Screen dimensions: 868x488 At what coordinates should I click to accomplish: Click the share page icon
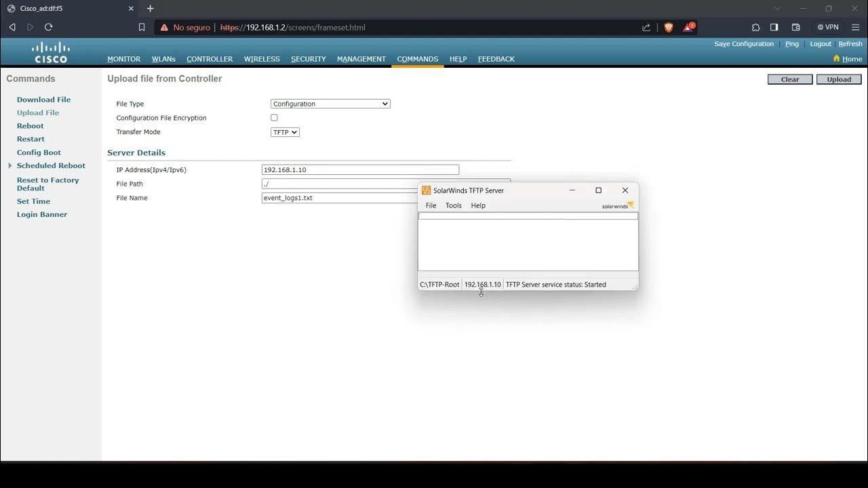[646, 27]
